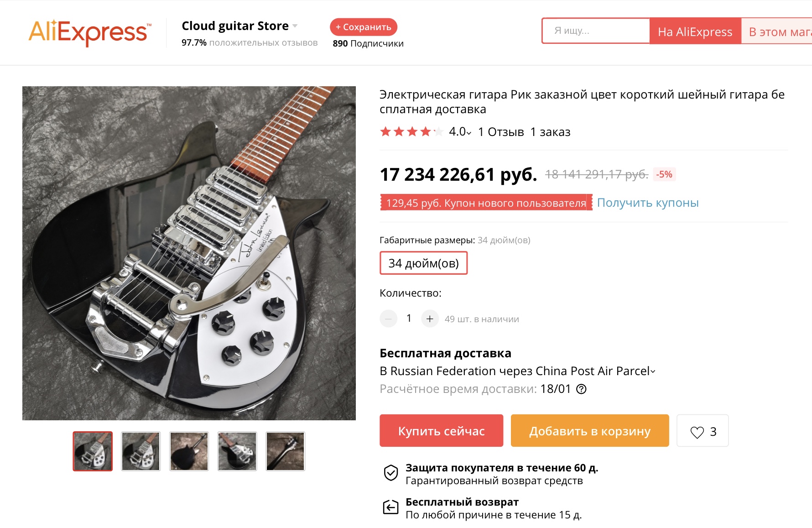Image resolution: width=812 pixels, height=528 pixels.
Task: Decrease quantity with the minus button
Action: tap(388, 319)
